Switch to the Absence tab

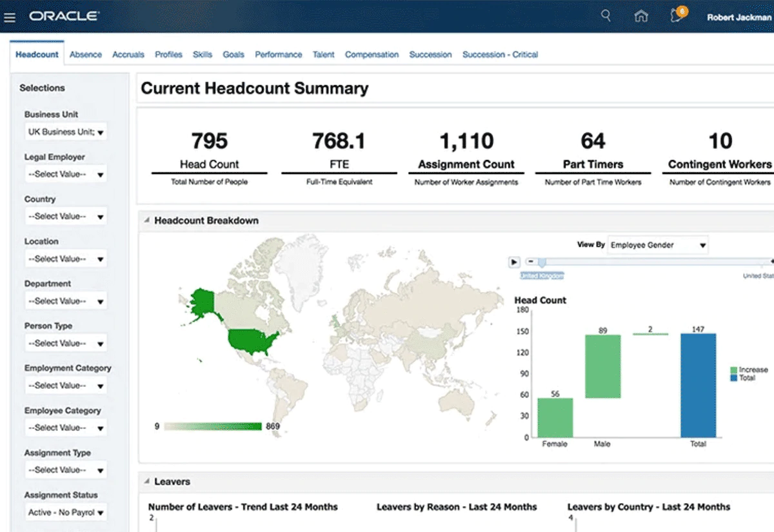[86, 55]
